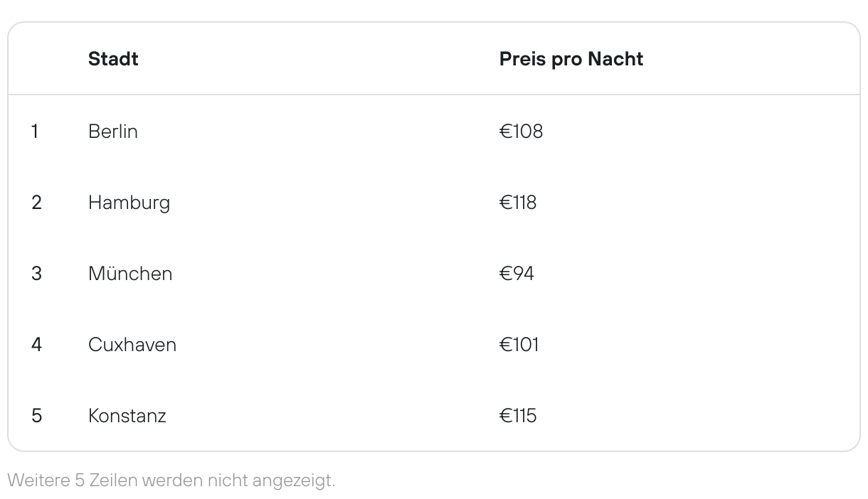Select the Hamburg city cell
Screen dimensions: 868x499
[x=129, y=203]
